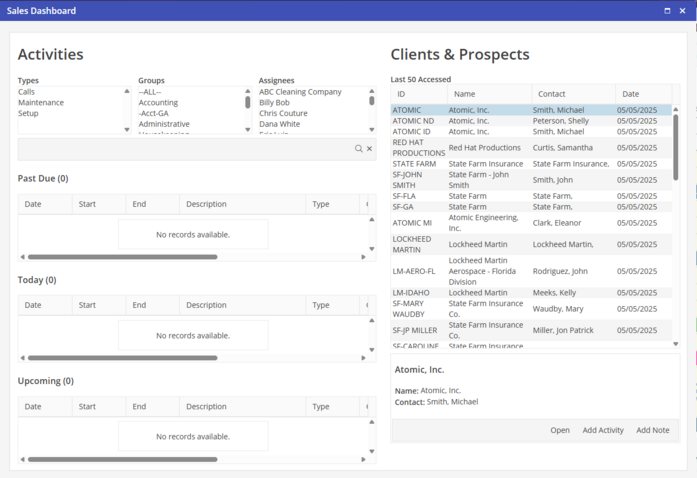Sort the Today grid by Description column

(x=206, y=305)
